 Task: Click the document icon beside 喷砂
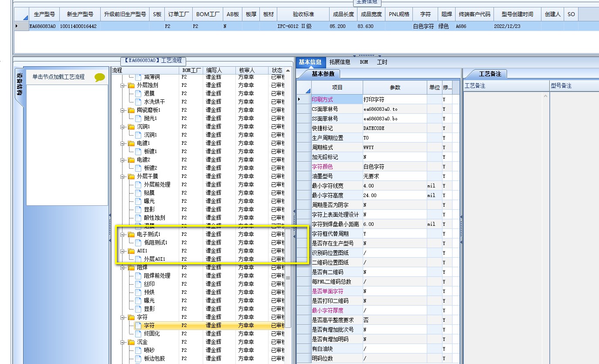coord(138,350)
